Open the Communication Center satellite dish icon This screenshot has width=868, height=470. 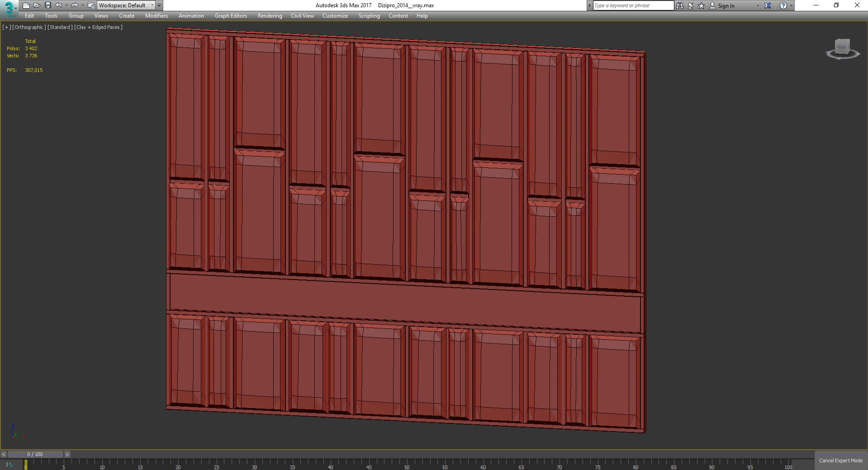[690, 5]
